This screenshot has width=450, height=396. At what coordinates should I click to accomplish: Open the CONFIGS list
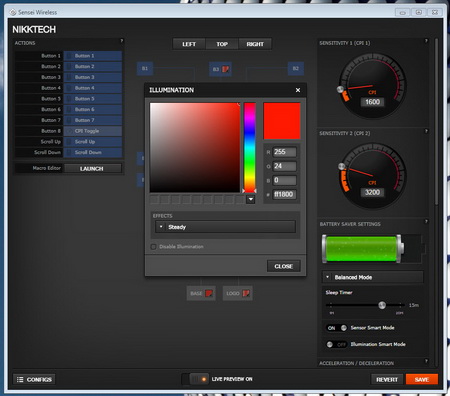(x=34, y=379)
